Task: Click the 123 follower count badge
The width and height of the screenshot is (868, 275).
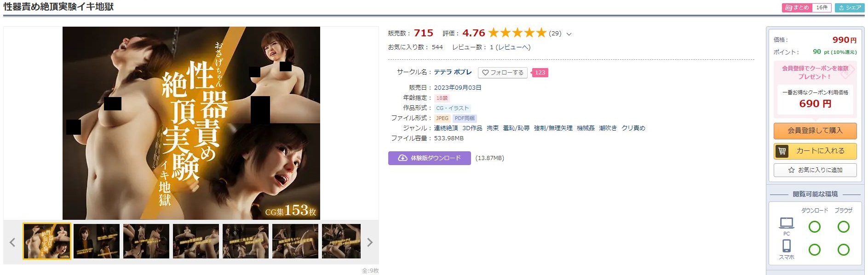Action: (540, 73)
